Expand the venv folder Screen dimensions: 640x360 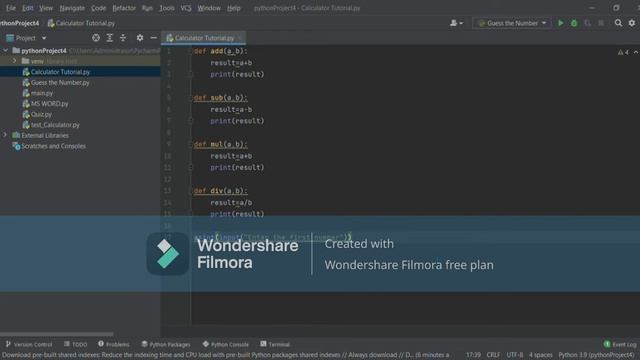point(15,61)
